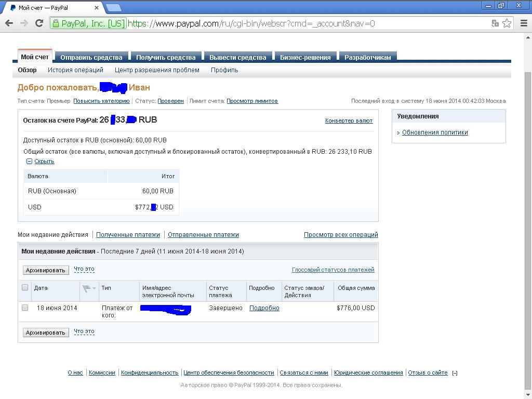This screenshot has height=399, width=532.
Task: Click the lower Архивировать button
Action: click(x=46, y=332)
